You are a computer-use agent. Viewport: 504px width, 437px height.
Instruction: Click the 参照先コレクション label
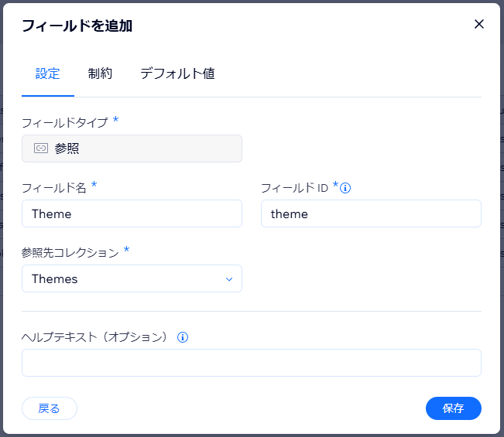(70, 253)
